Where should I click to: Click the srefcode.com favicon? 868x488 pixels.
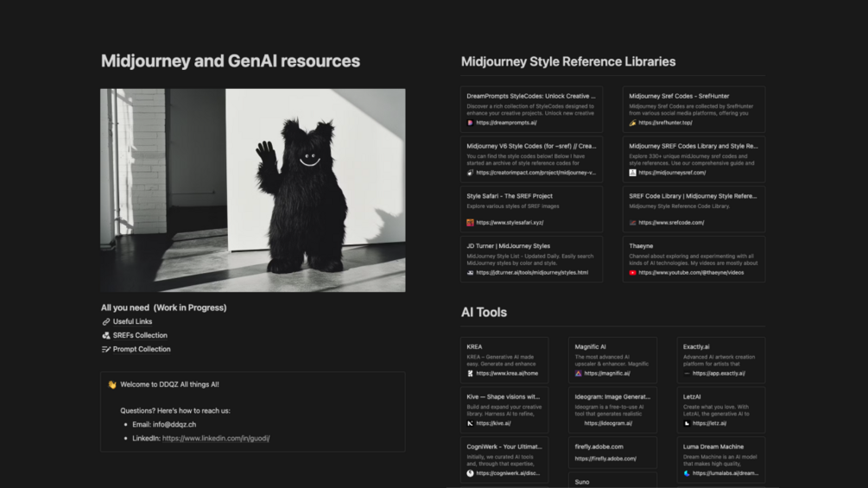pyautogui.click(x=632, y=223)
